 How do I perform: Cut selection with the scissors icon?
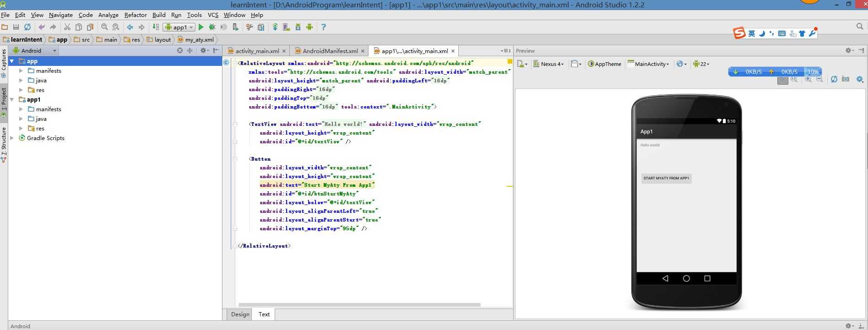(x=67, y=27)
